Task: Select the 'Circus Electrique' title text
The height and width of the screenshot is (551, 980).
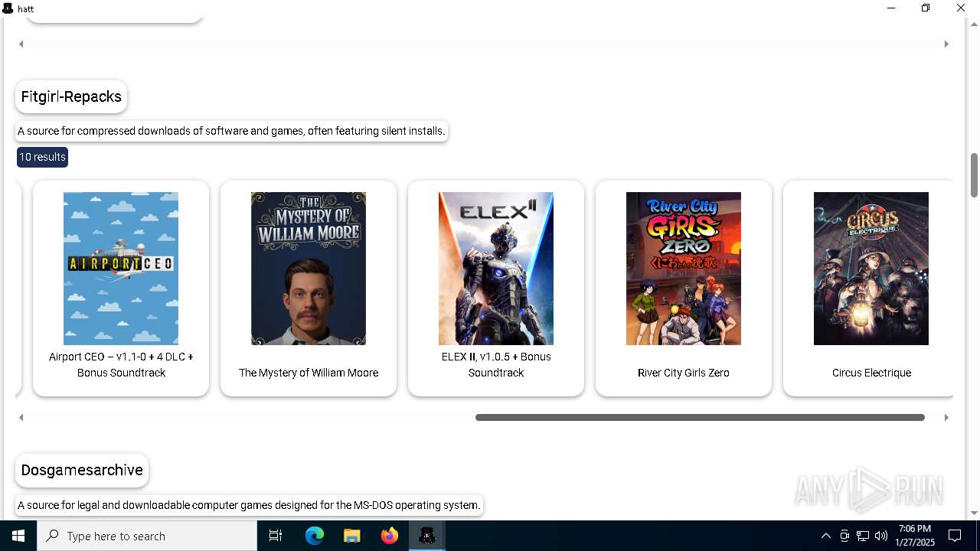Action: (871, 373)
